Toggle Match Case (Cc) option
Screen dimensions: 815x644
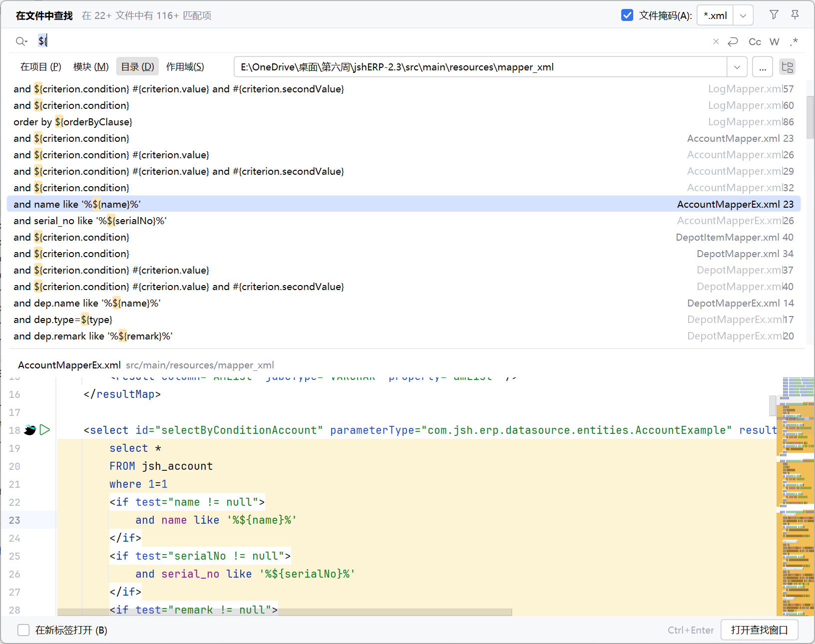point(755,41)
